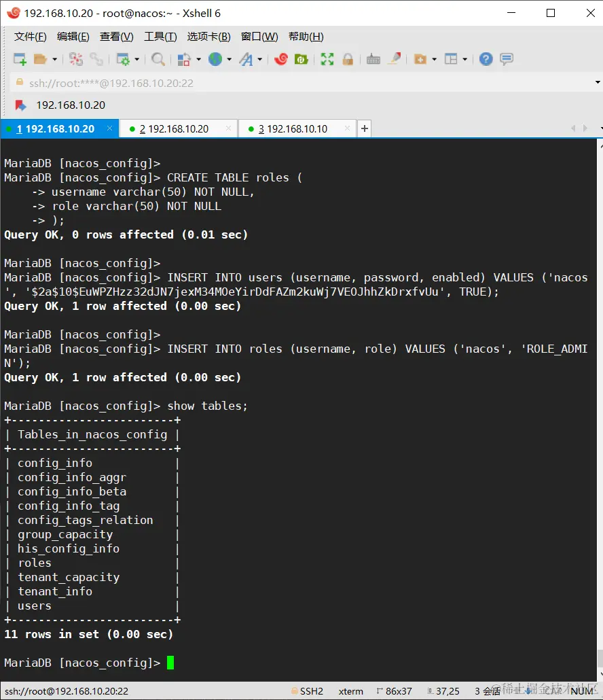The height and width of the screenshot is (700, 603).
Task: Click the Font toolbar icon
Action: 246,59
